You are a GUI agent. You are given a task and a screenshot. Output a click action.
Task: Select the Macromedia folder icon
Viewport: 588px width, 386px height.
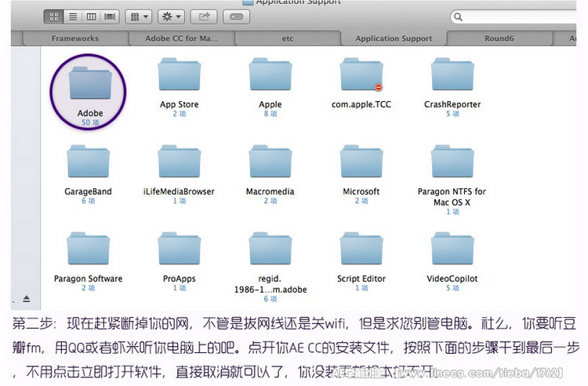click(x=270, y=162)
